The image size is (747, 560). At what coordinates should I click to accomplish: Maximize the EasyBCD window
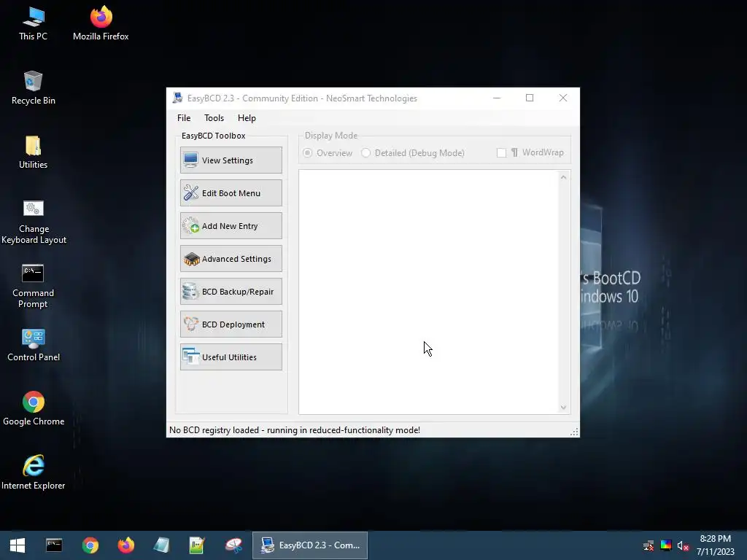click(x=530, y=98)
